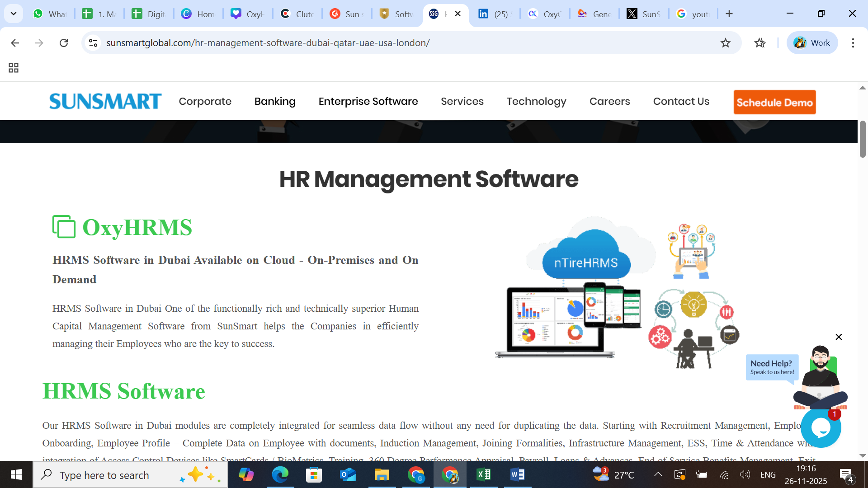Open Chrome's three-dot menu

pyautogui.click(x=853, y=43)
